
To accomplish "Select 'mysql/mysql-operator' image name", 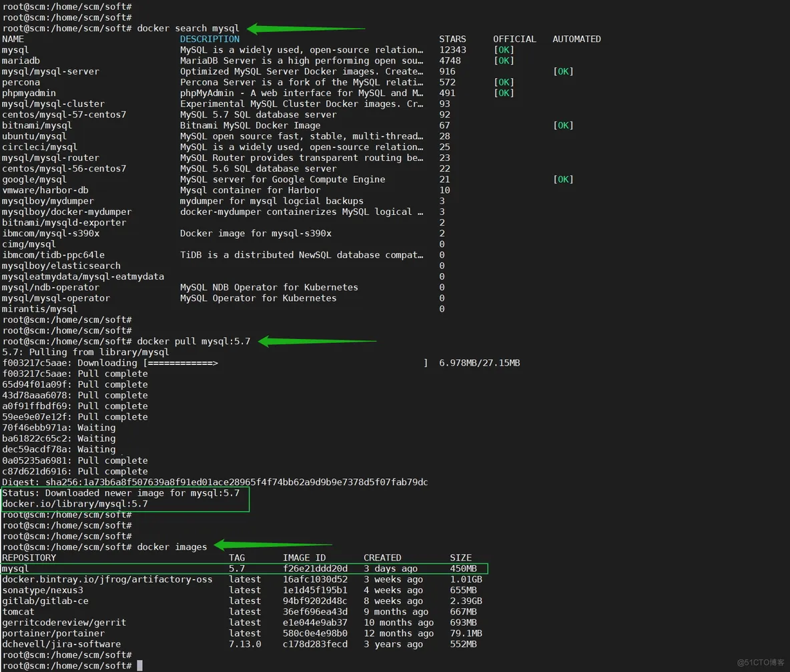I will pyautogui.click(x=56, y=298).
